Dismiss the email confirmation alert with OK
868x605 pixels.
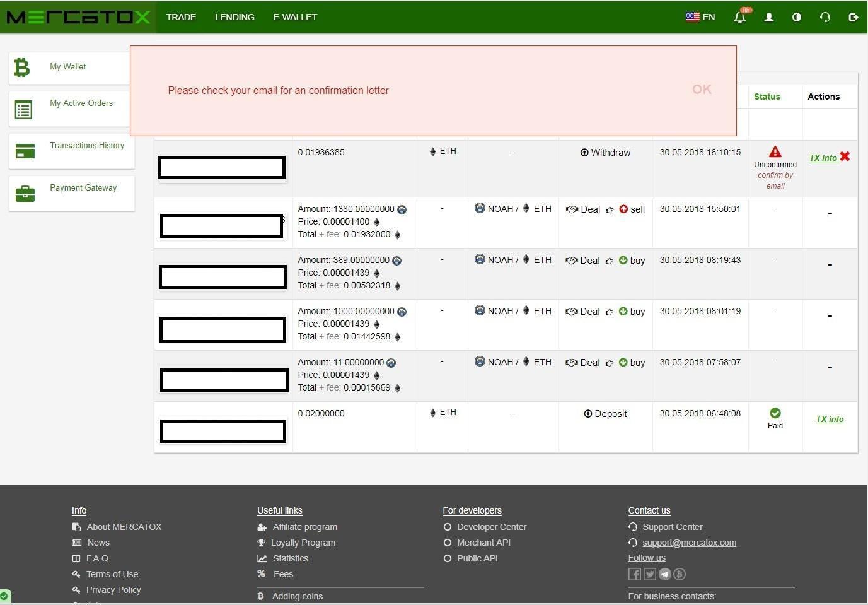[x=702, y=90]
